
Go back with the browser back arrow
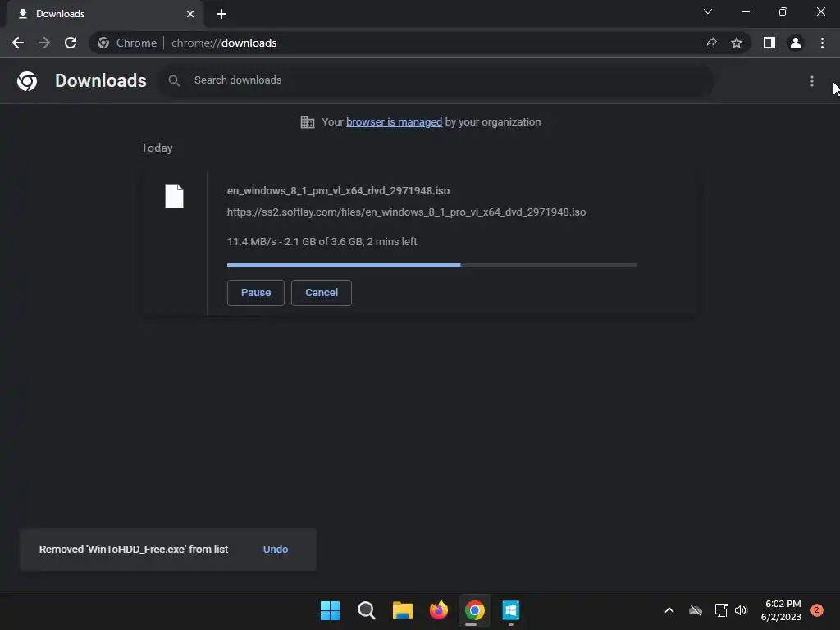18,43
